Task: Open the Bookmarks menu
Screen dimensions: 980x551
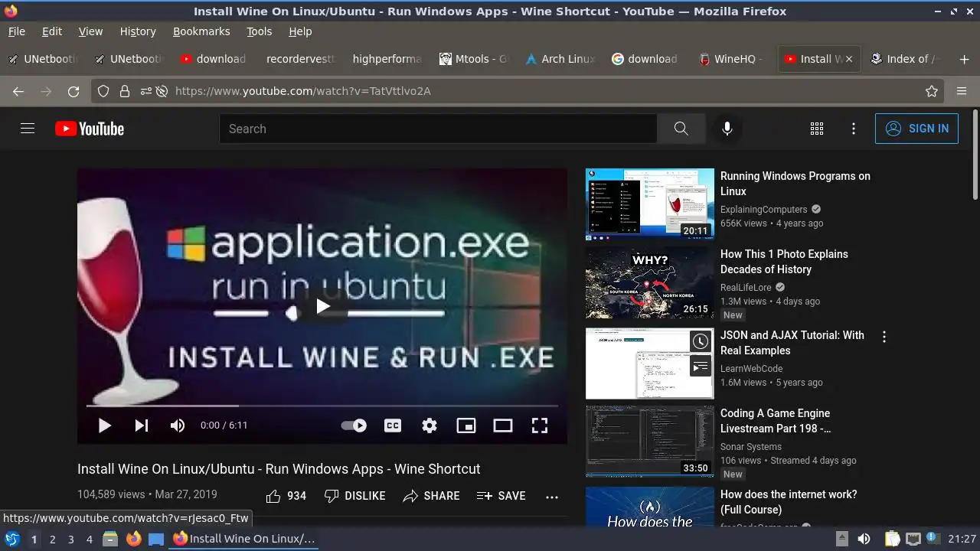Action: [x=201, y=31]
